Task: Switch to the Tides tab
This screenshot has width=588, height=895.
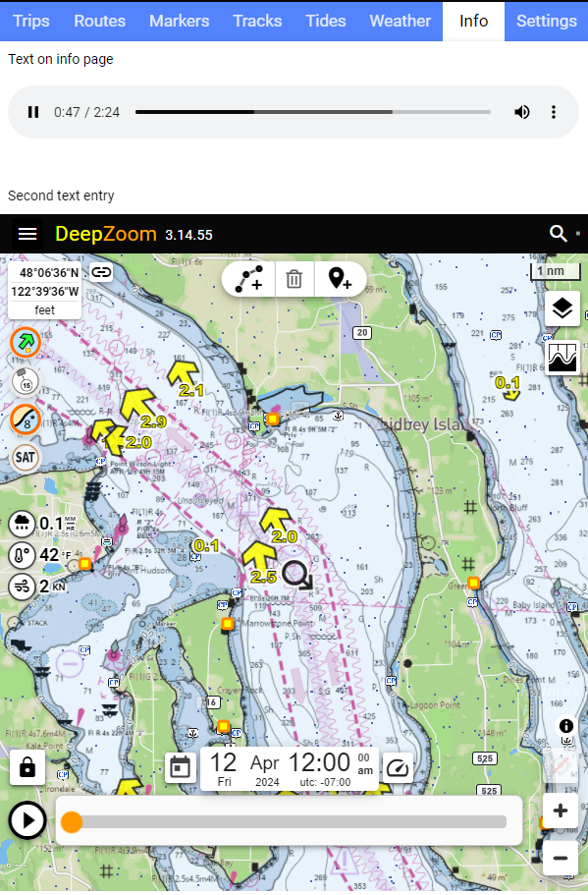Action: tap(326, 21)
